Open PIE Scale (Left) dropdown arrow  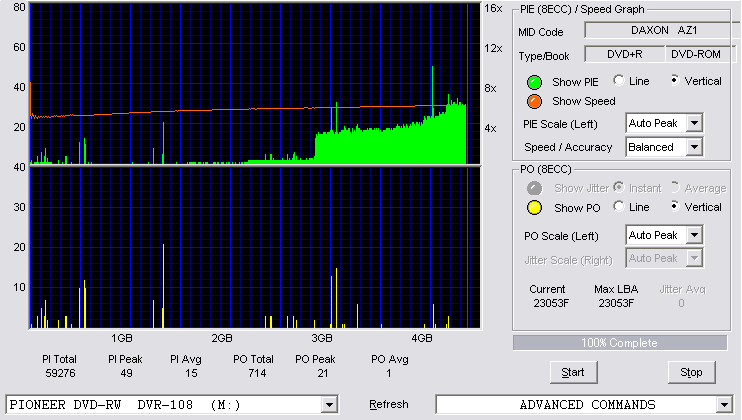coord(694,123)
